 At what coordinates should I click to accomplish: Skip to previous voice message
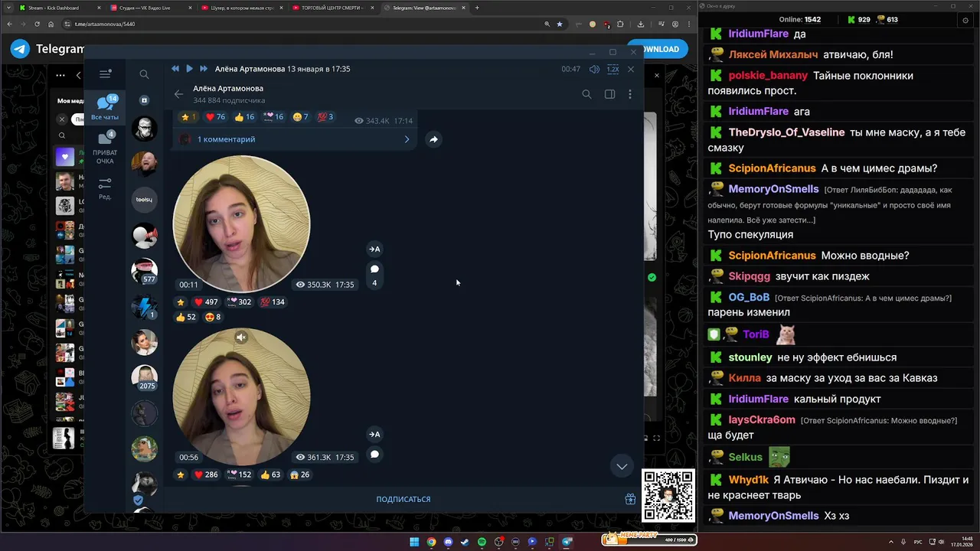coord(175,69)
